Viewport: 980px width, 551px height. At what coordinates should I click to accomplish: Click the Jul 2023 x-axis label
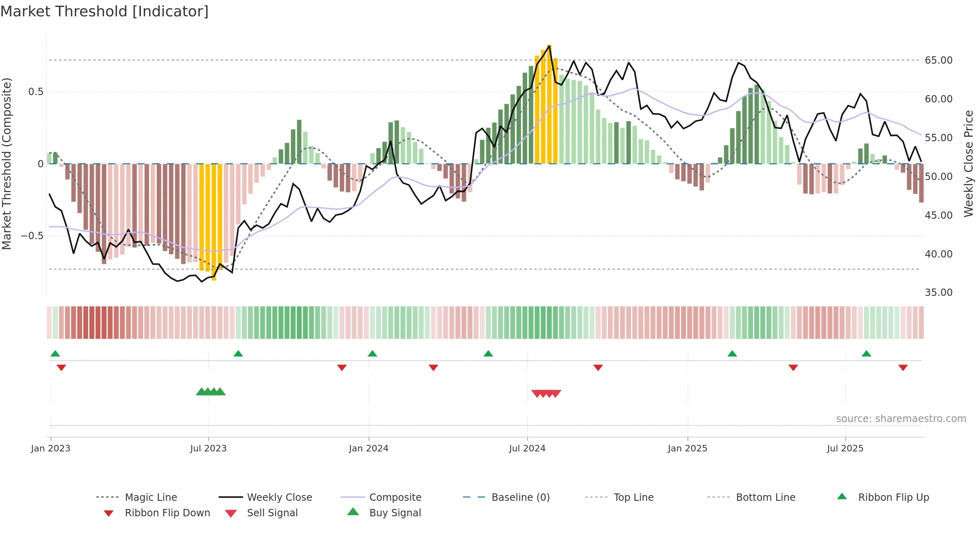pyautogui.click(x=208, y=449)
